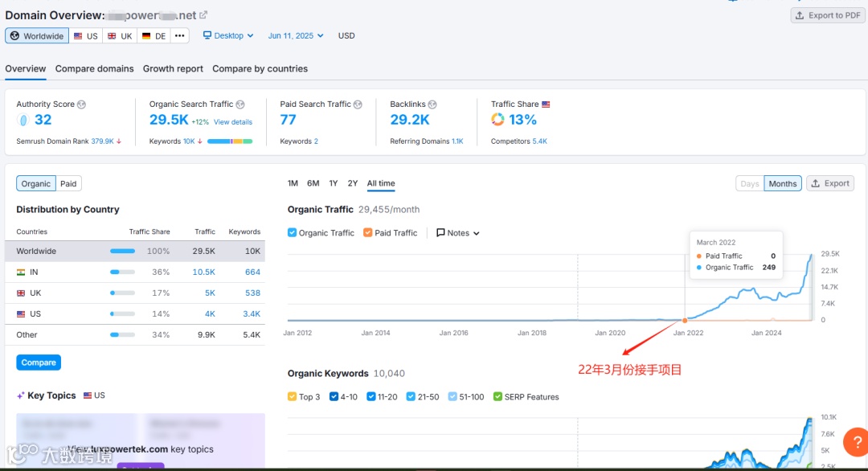The width and height of the screenshot is (868, 471).
Task: Click the Paid Search Traffic info icon
Action: [358, 104]
